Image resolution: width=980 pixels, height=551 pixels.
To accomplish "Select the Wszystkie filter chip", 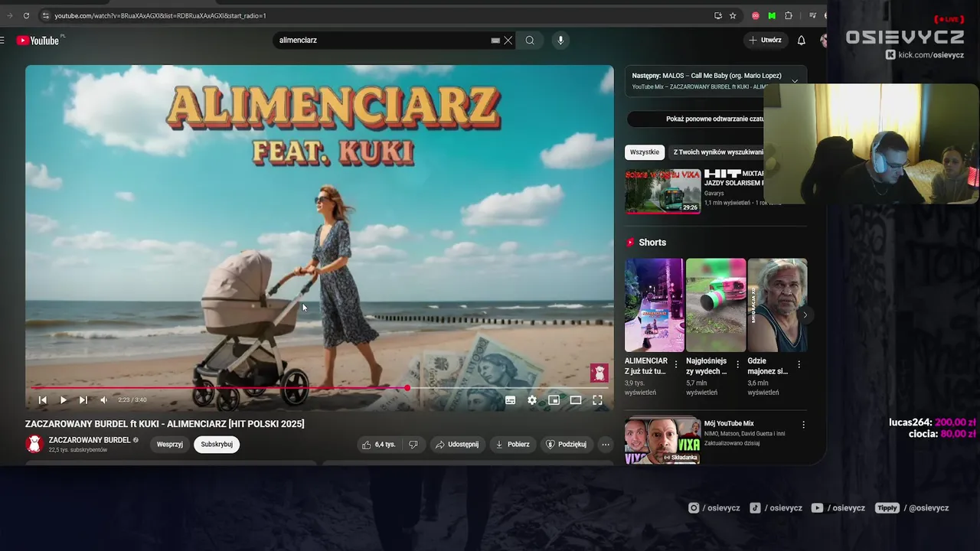I will point(645,152).
